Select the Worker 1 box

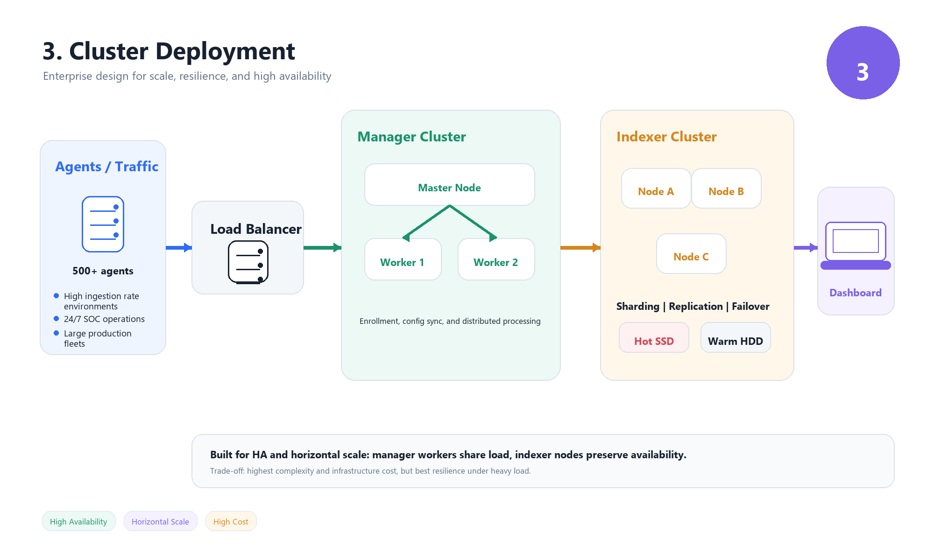[x=403, y=259]
